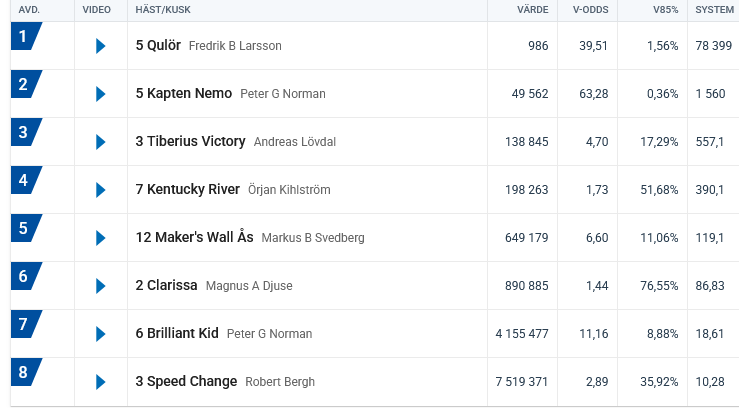Play the Speed Change race video
Screen dimensions: 739x408
(100, 382)
